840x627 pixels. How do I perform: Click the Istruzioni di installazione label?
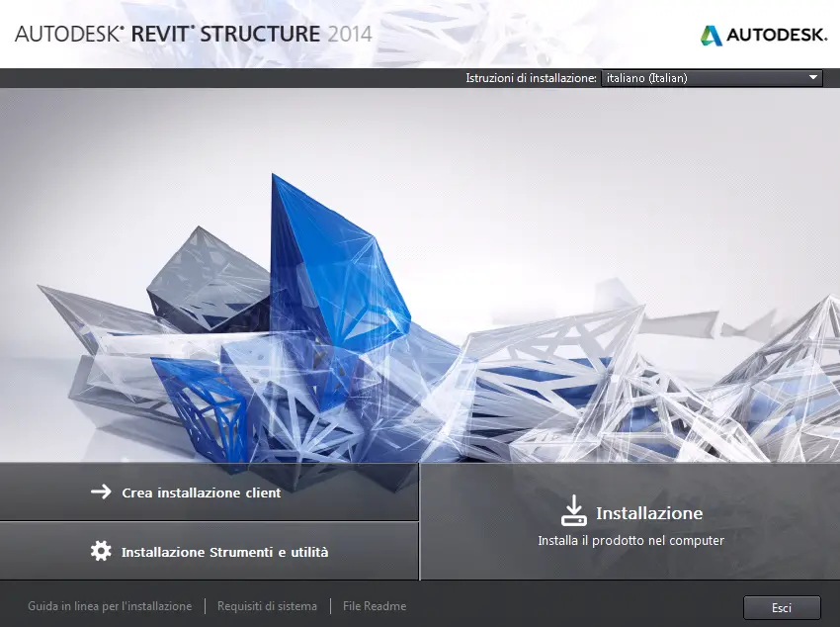click(x=531, y=78)
